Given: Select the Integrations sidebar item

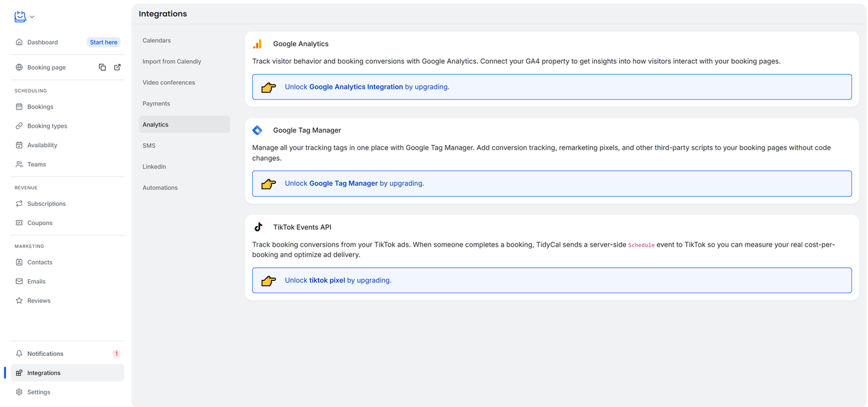Looking at the screenshot, I should coord(68,373).
